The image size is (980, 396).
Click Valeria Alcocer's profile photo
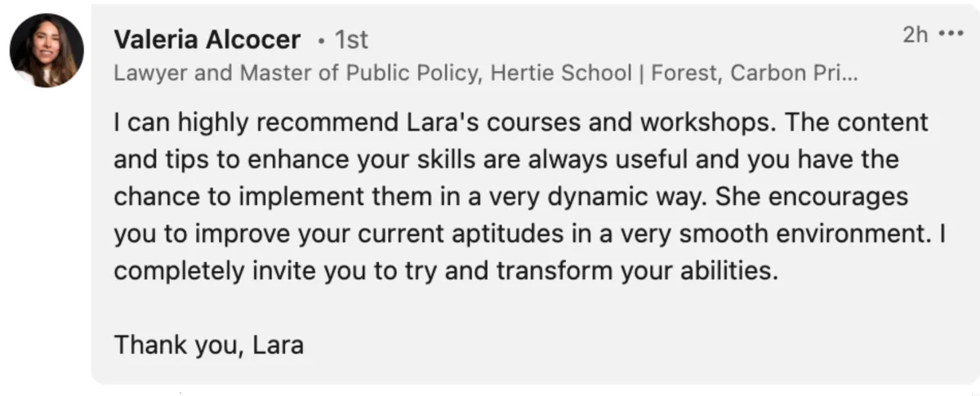point(47,51)
